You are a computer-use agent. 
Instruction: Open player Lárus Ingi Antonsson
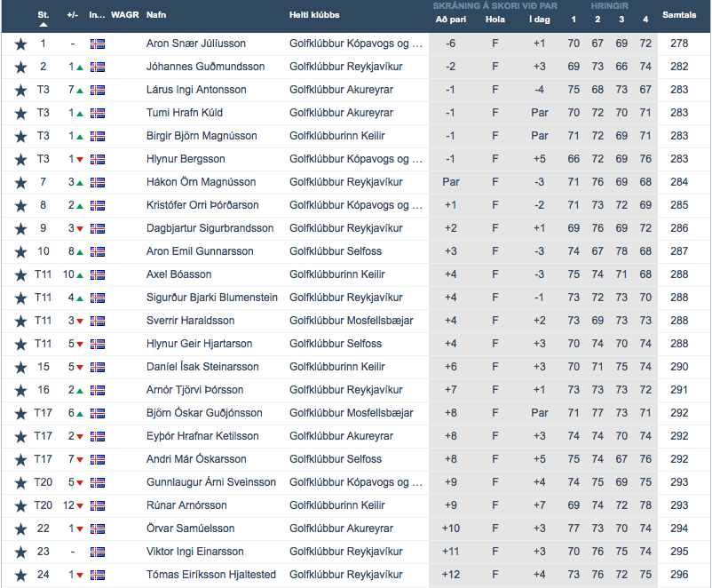pyautogui.click(x=196, y=90)
